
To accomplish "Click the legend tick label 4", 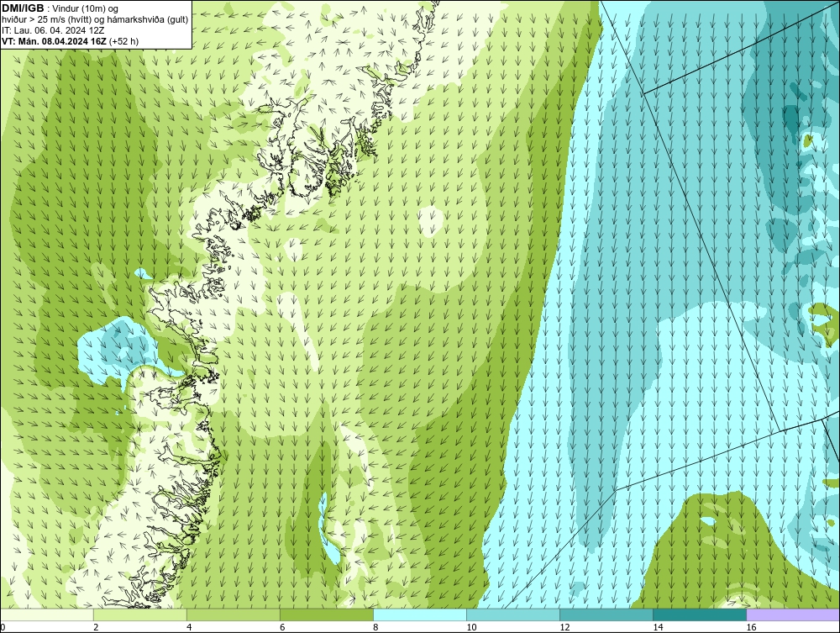I will coord(189,627).
